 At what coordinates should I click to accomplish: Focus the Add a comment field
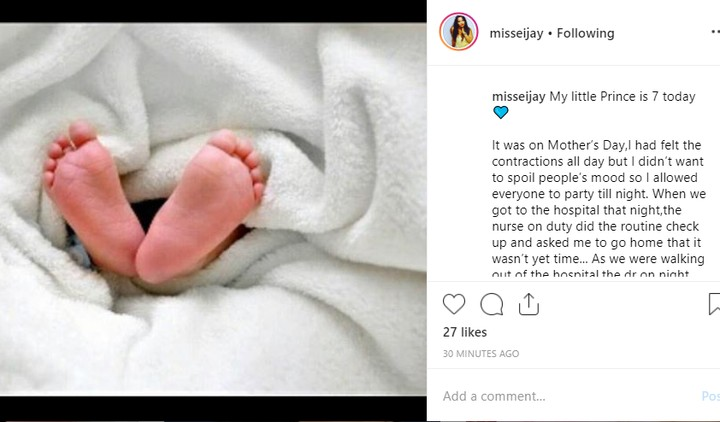pos(560,396)
